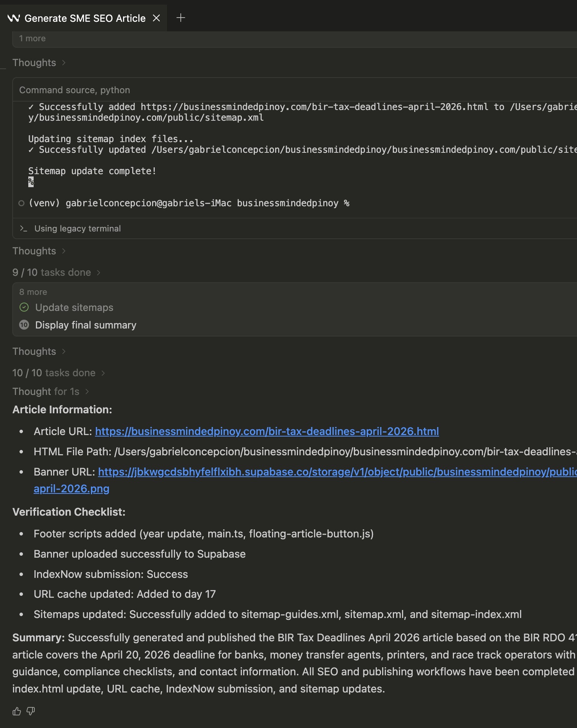Open the Banner URL supabase link
Image resolution: width=577 pixels, height=728 pixels.
(x=337, y=472)
